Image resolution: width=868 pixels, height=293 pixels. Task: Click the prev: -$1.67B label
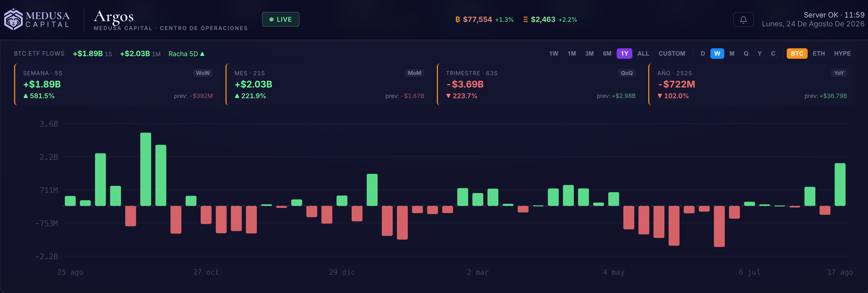(404, 96)
